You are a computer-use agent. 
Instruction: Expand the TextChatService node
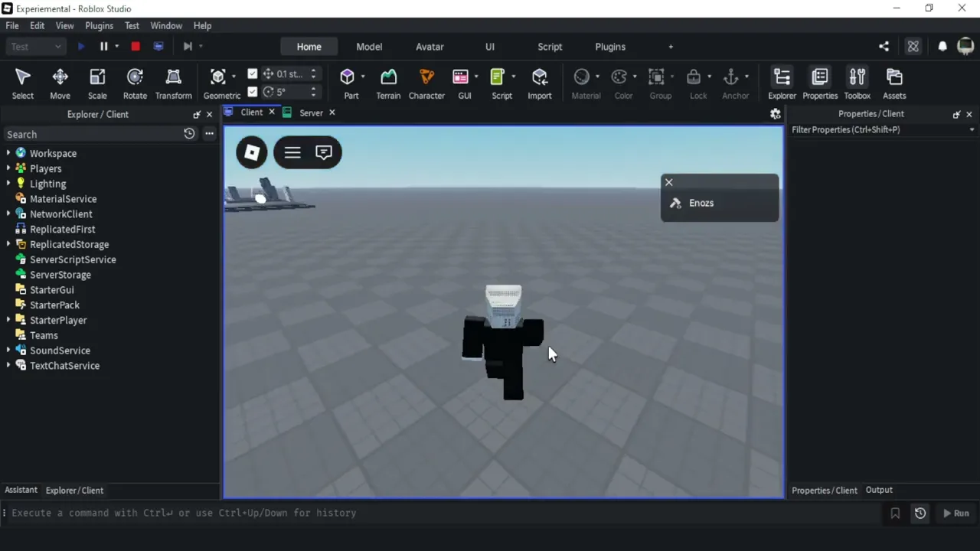8,366
